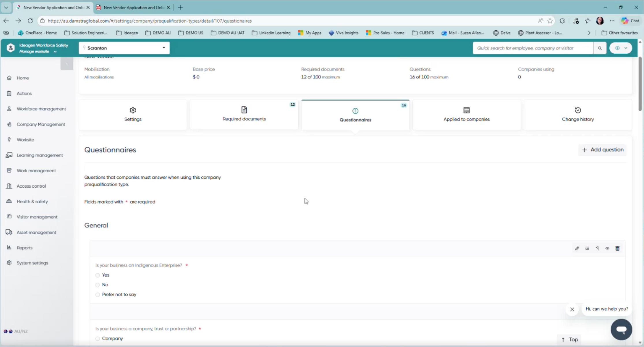This screenshot has width=644, height=347.
Task: Expand the Manage worksite chevron
Action: (55, 51)
